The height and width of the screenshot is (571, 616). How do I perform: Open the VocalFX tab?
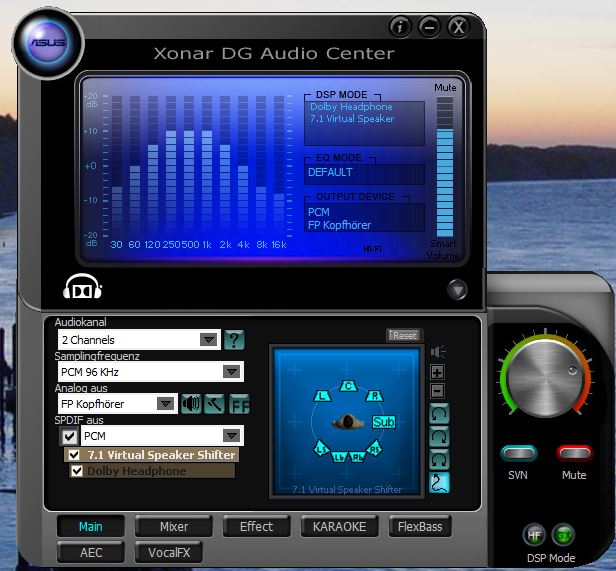tap(169, 553)
